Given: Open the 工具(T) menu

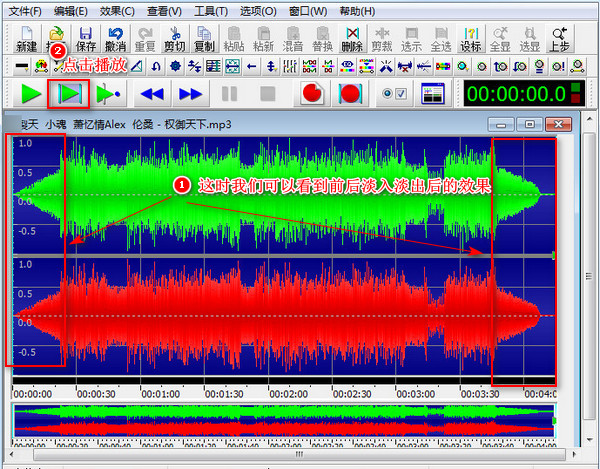Looking at the screenshot, I should pyautogui.click(x=211, y=11).
